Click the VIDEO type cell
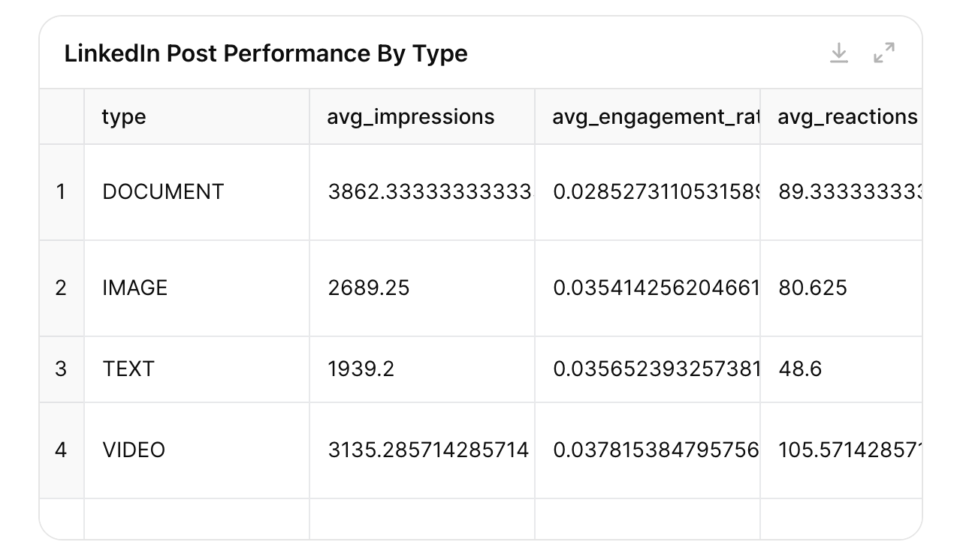 (x=134, y=450)
